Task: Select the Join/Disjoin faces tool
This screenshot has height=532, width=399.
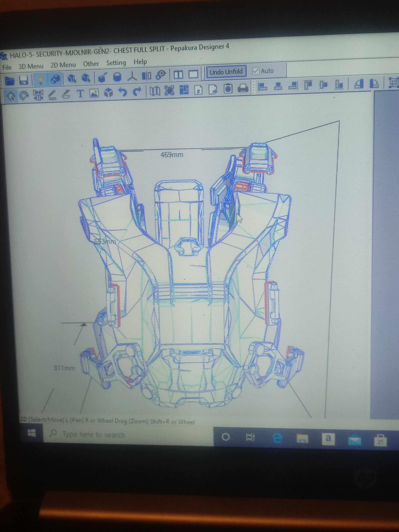Action: pyautogui.click(x=38, y=95)
